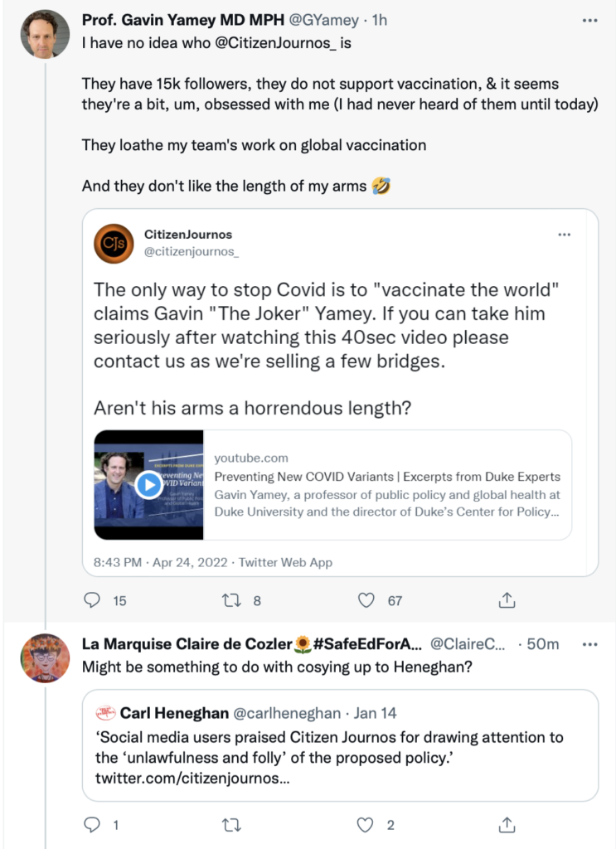Open more options on Claire's reply

click(589, 644)
